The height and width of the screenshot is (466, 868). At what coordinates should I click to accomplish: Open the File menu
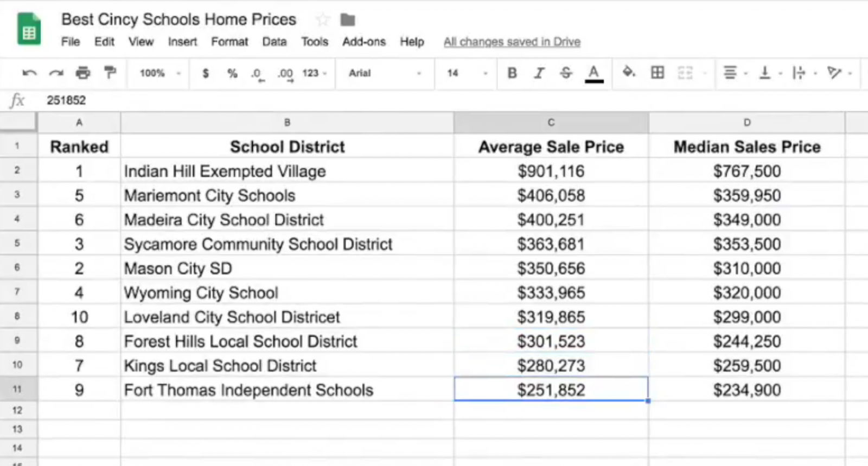[71, 42]
